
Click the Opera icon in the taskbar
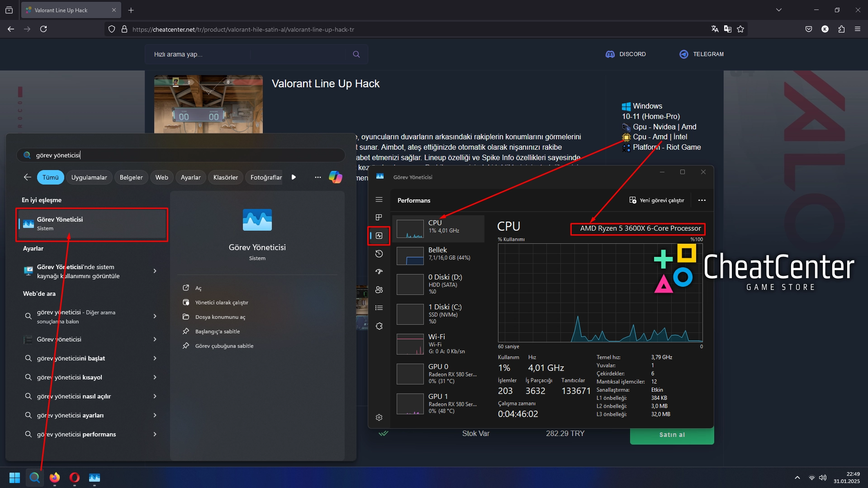tap(75, 478)
